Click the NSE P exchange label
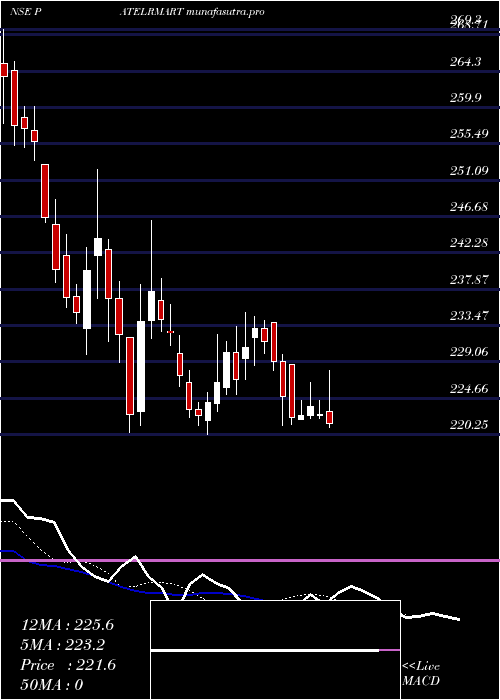500x700 pixels. [x=26, y=12]
